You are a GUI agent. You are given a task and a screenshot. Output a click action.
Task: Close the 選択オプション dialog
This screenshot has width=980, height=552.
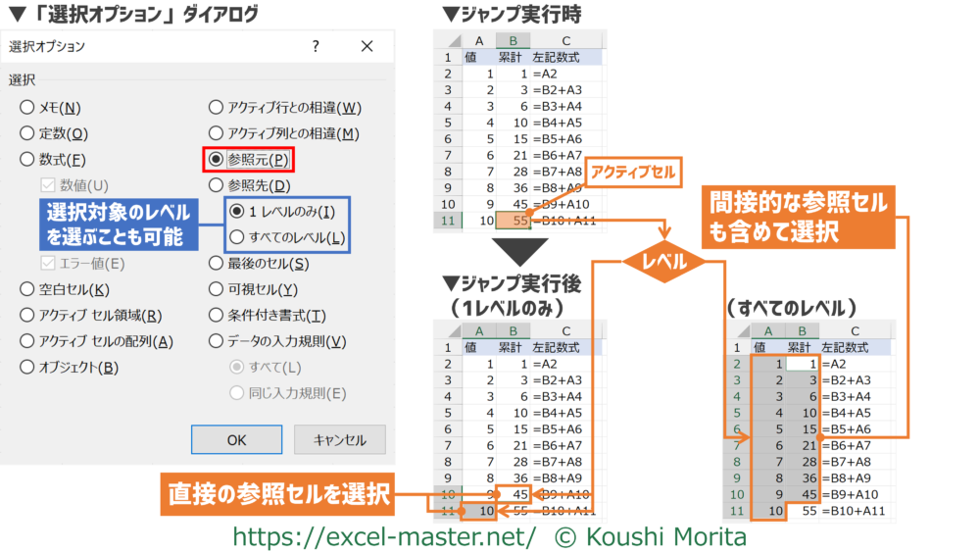coord(367,46)
